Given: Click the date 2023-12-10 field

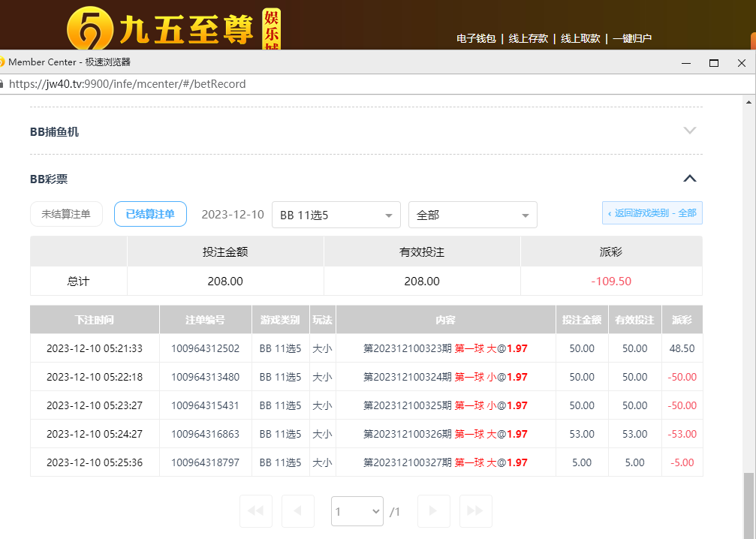Looking at the screenshot, I should (233, 215).
